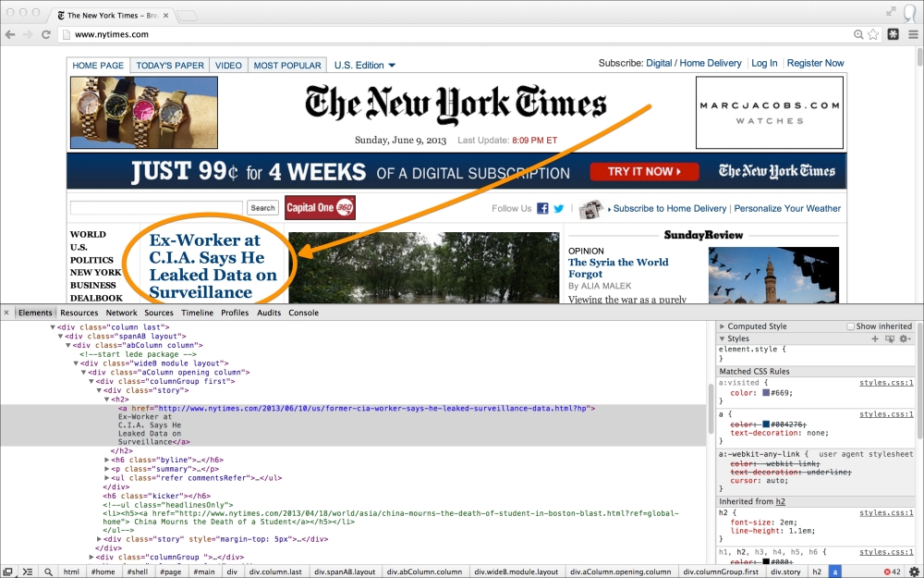Screen dimensions: 924x578
Task: Expand the p class="summary" node
Action: (x=106, y=469)
